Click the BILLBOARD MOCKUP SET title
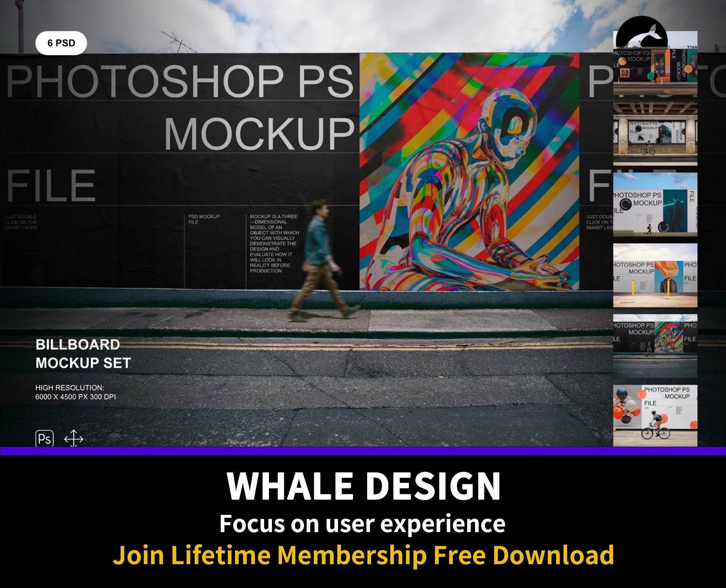This screenshot has height=588, width=726. (x=83, y=353)
